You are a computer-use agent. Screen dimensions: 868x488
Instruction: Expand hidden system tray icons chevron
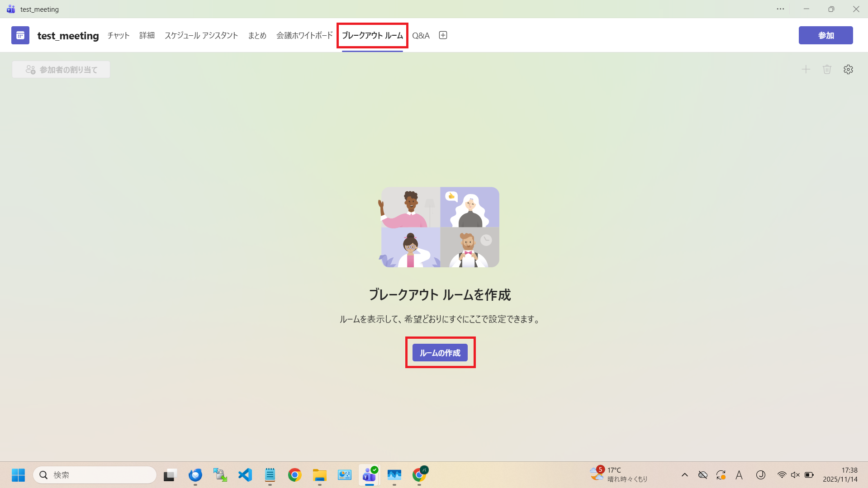684,475
